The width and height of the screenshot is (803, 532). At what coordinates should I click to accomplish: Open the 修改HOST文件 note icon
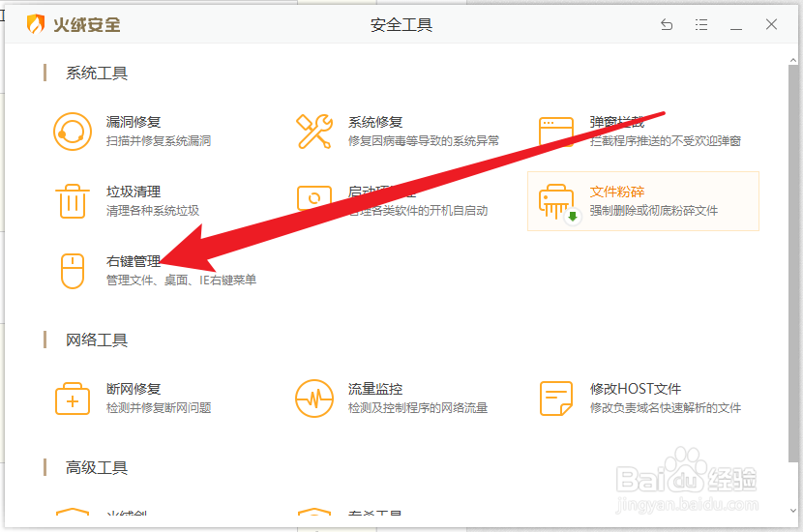pos(556,399)
